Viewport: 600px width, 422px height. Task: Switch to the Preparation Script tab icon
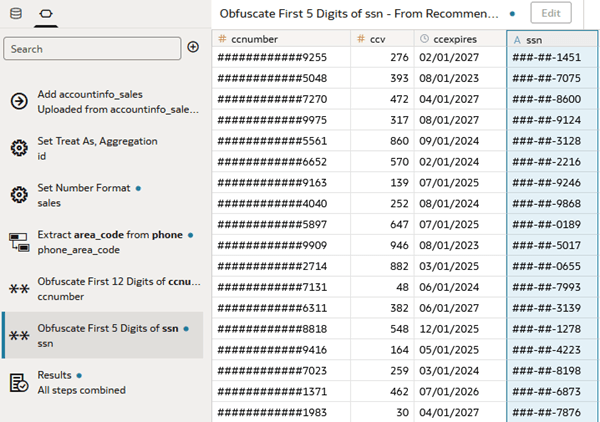coord(46,14)
